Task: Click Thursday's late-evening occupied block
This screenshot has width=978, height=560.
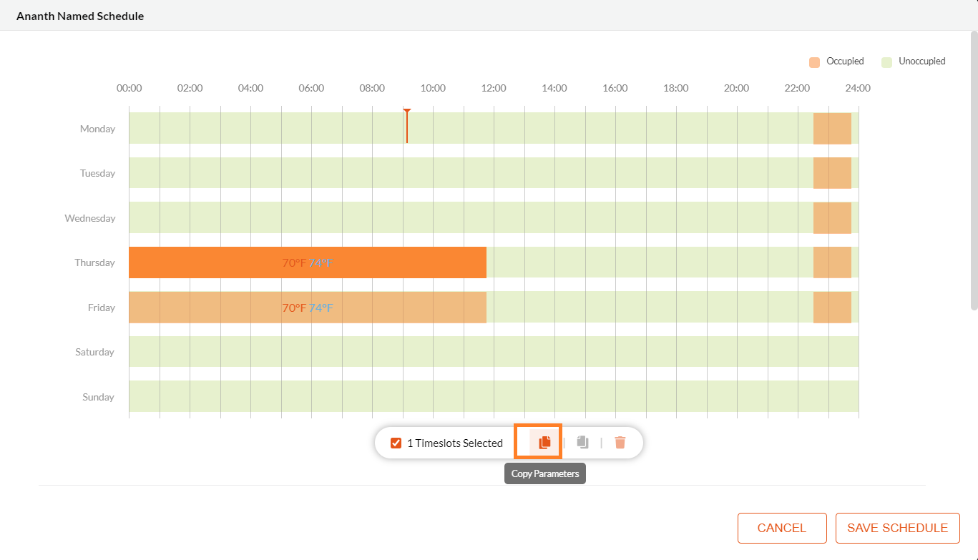Action: pos(832,262)
